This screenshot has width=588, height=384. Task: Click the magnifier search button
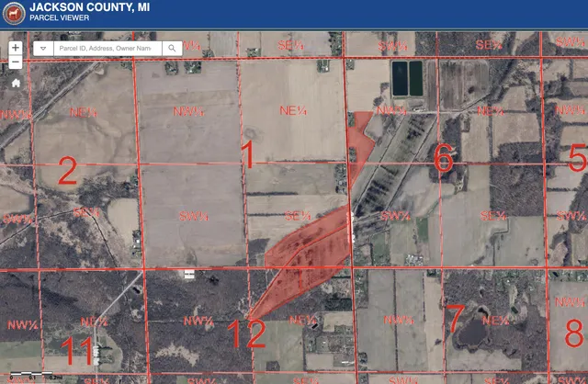tap(172, 48)
